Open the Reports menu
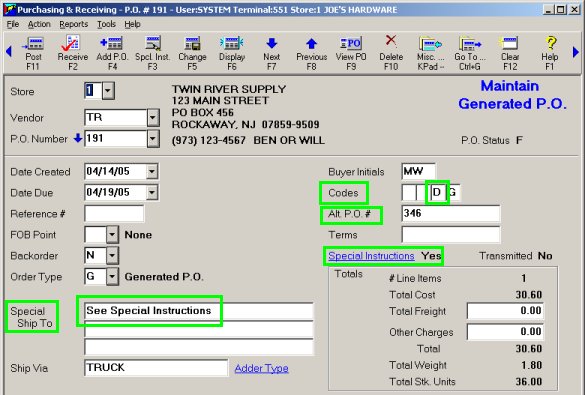This screenshot has height=395, width=585. [73, 24]
